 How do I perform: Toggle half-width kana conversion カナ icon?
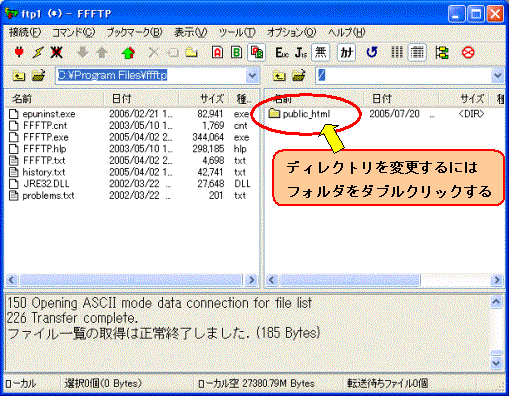click(x=346, y=52)
